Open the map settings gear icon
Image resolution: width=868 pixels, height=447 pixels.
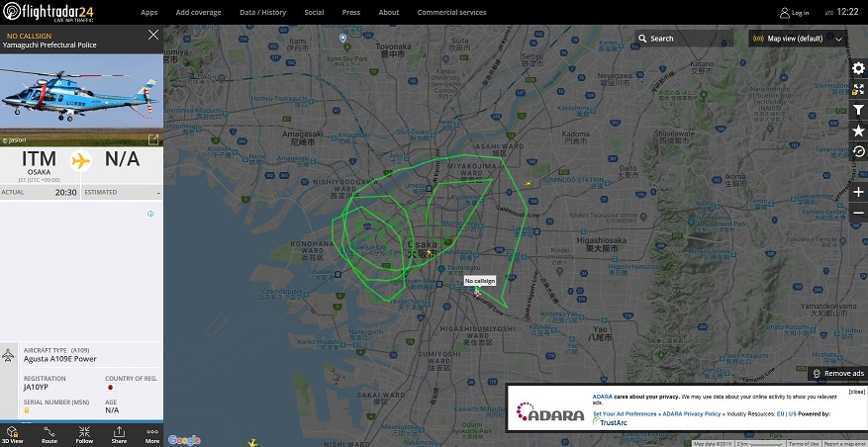[x=858, y=68]
